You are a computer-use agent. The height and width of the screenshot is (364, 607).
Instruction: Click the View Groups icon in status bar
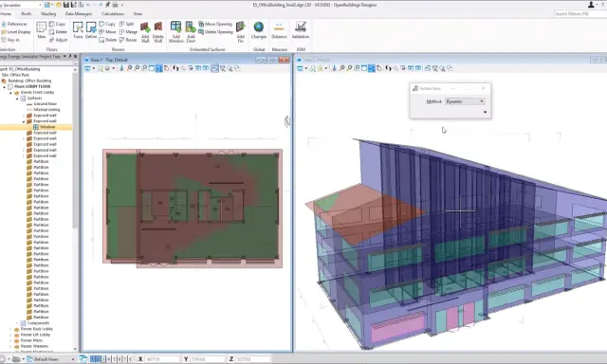click(83, 359)
